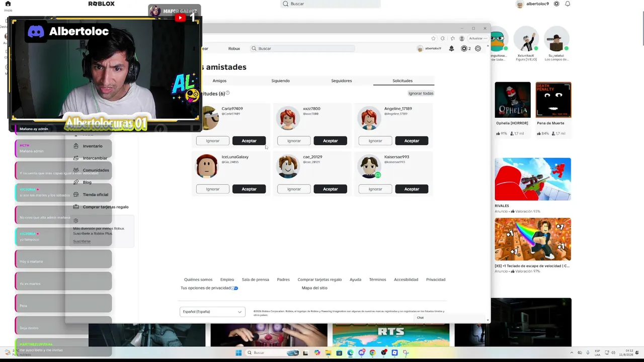This screenshot has height=362, width=644.
Task: Accept the friend request from cae_20129
Action: tap(331, 189)
